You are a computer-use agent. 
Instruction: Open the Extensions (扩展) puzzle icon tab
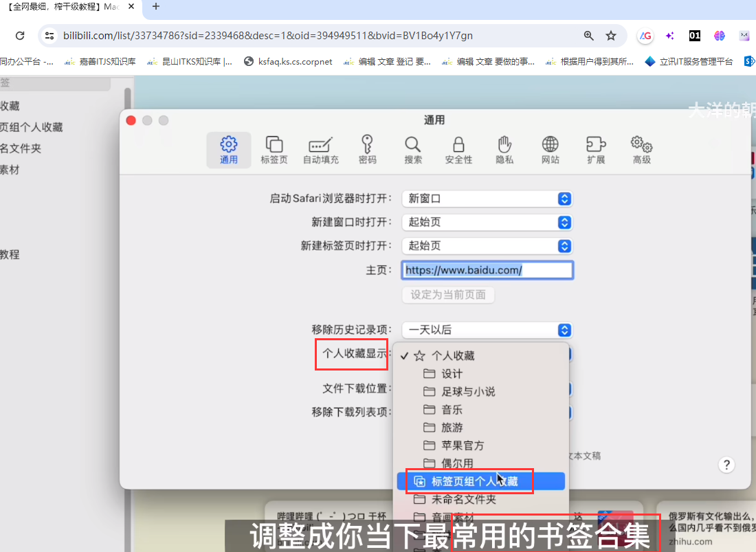pyautogui.click(x=596, y=150)
